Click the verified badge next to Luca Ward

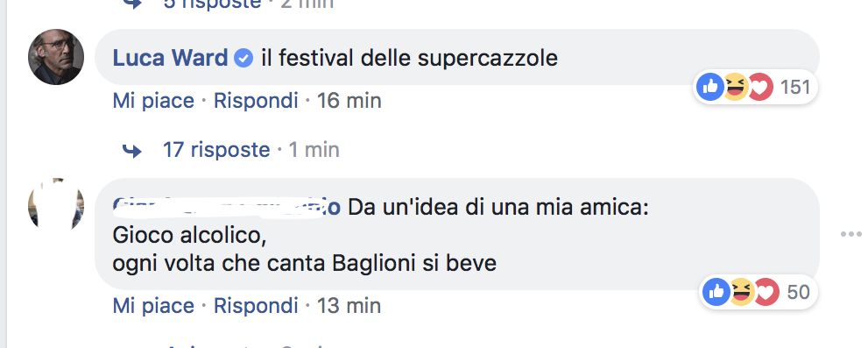point(243,58)
